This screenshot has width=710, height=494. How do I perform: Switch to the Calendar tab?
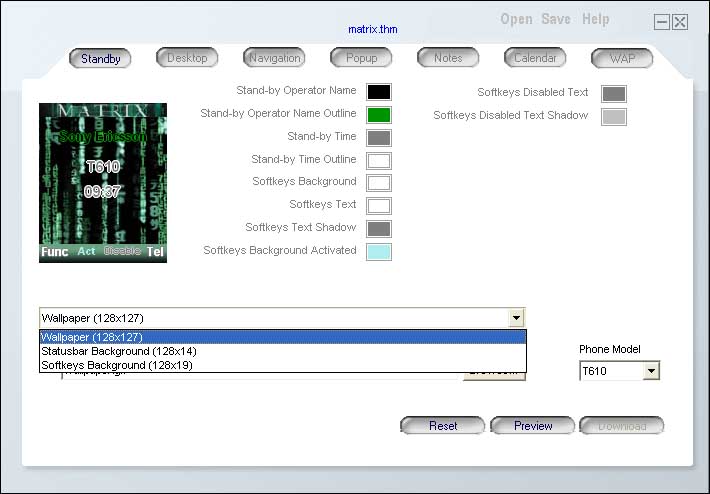[x=535, y=58]
